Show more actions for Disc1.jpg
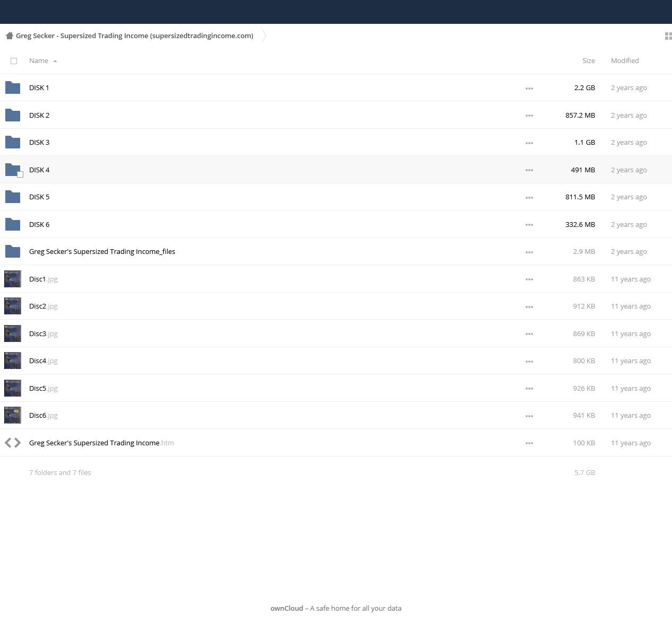The height and width of the screenshot is (624, 672). coord(529,279)
